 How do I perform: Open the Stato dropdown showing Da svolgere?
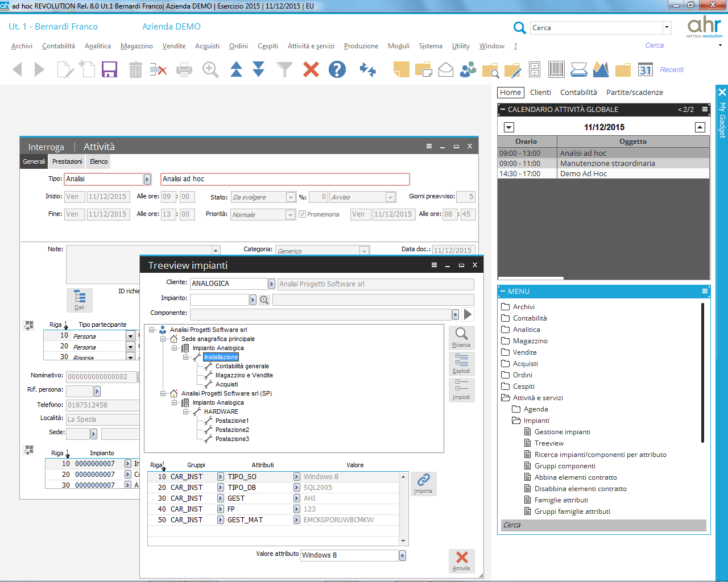coord(291,197)
